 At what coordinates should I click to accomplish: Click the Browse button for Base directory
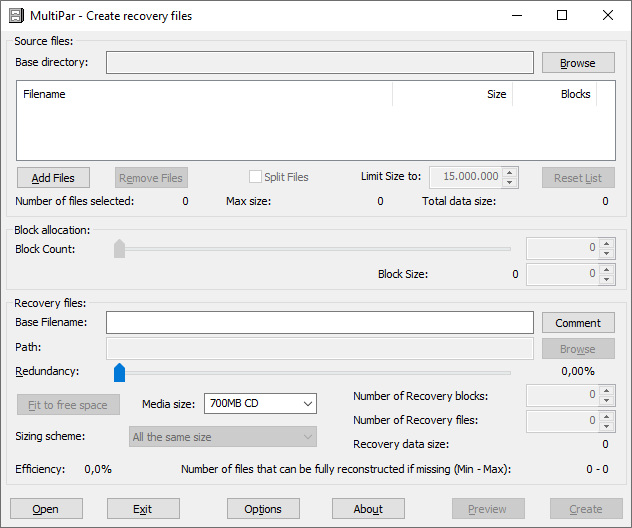578,63
